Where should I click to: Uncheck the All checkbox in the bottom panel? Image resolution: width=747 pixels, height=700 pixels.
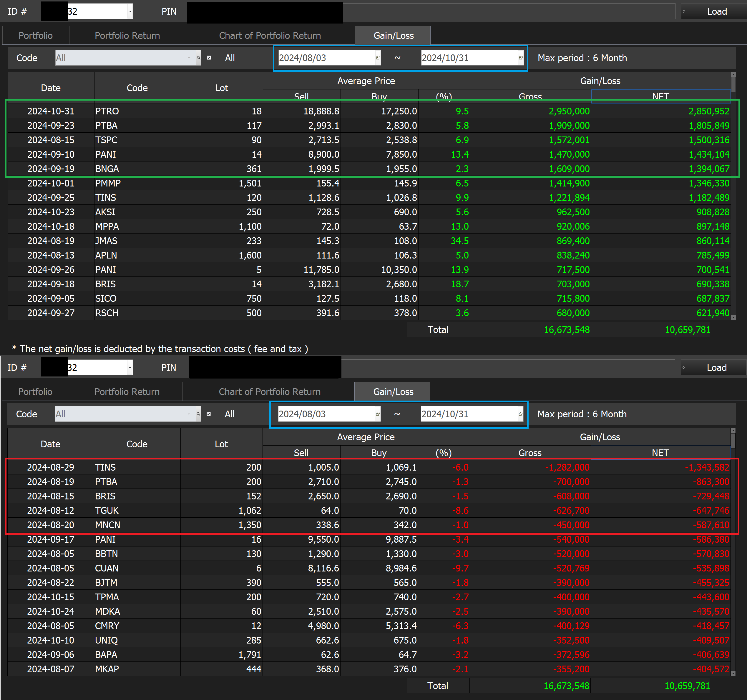pyautogui.click(x=209, y=414)
